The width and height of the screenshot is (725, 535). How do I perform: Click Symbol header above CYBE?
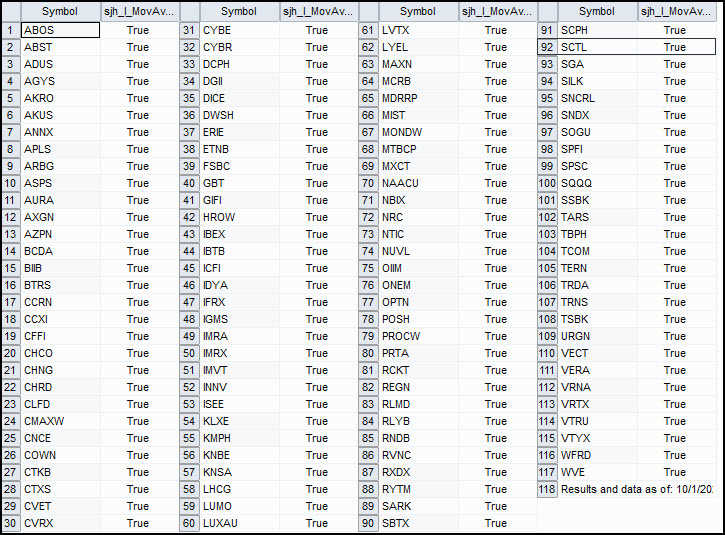[240, 12]
